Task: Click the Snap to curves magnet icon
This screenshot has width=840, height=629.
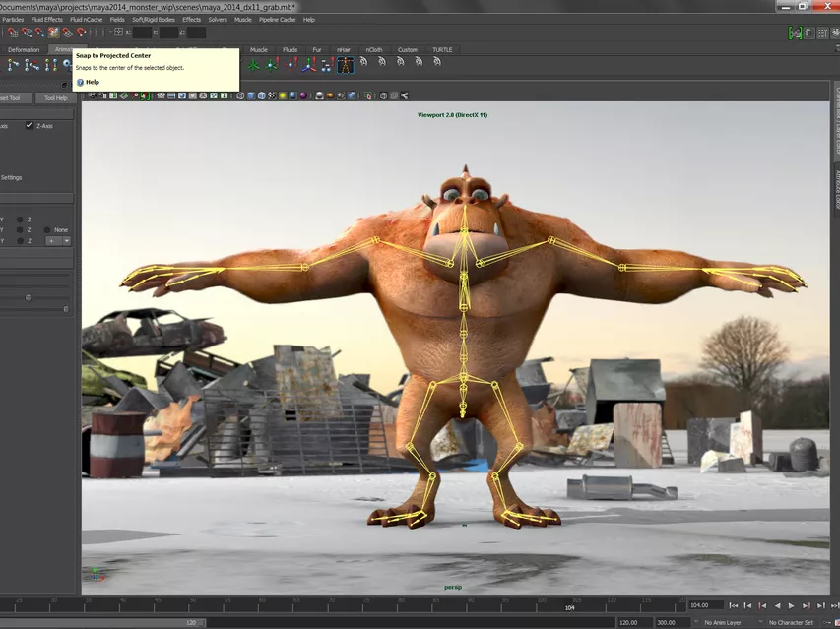Action: pos(27,32)
